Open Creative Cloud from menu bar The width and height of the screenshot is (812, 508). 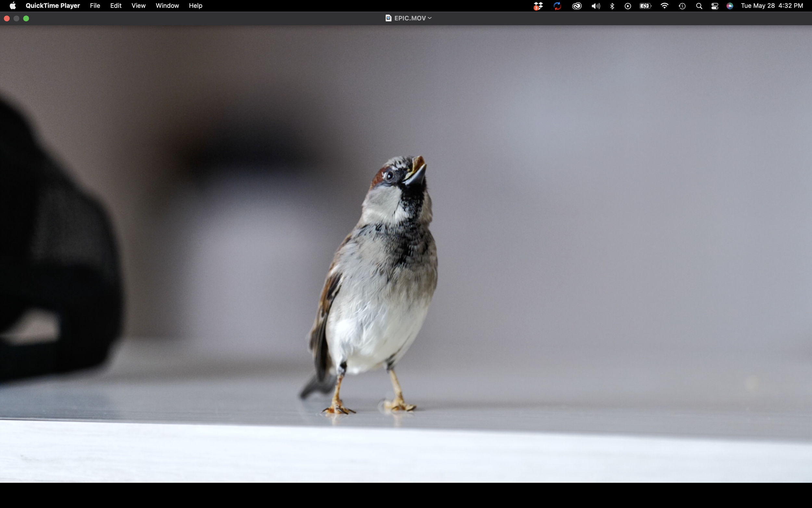click(577, 6)
